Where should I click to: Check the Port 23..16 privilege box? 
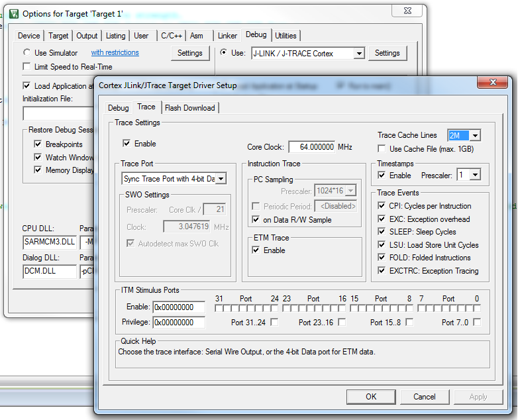pyautogui.click(x=342, y=322)
